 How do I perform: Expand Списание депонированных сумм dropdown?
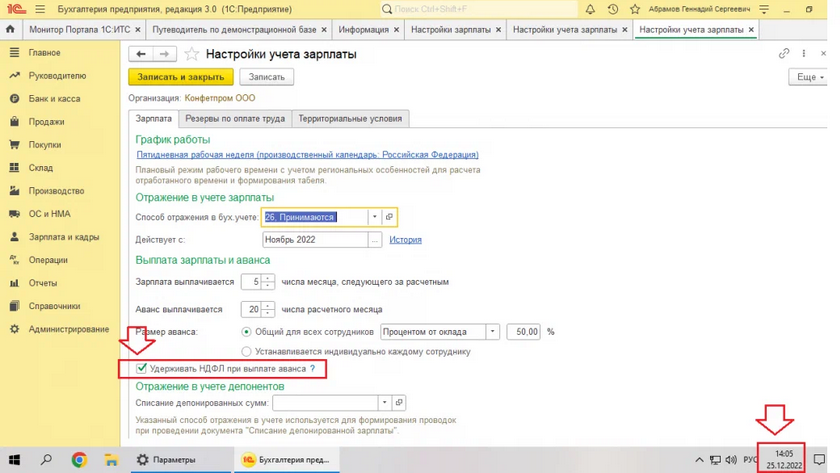point(384,402)
